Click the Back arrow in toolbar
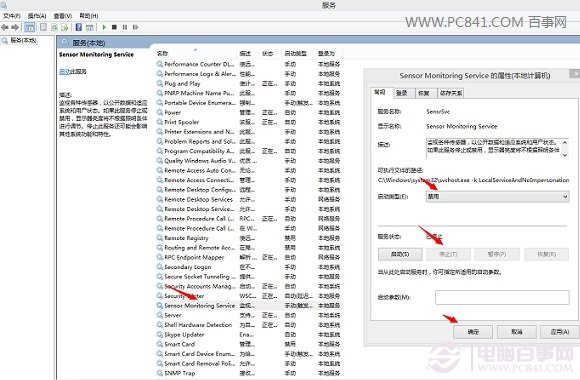This screenshot has width=580, height=380. (x=5, y=27)
